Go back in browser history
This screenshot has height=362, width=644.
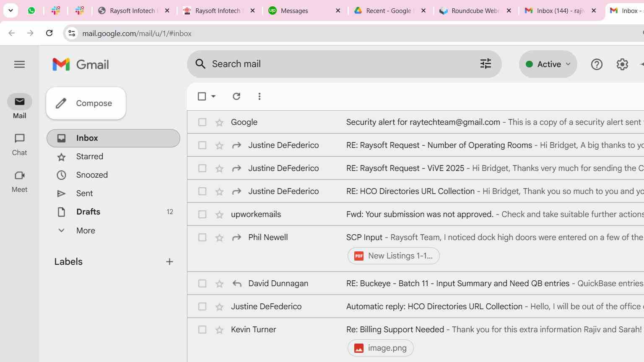pos(12,33)
